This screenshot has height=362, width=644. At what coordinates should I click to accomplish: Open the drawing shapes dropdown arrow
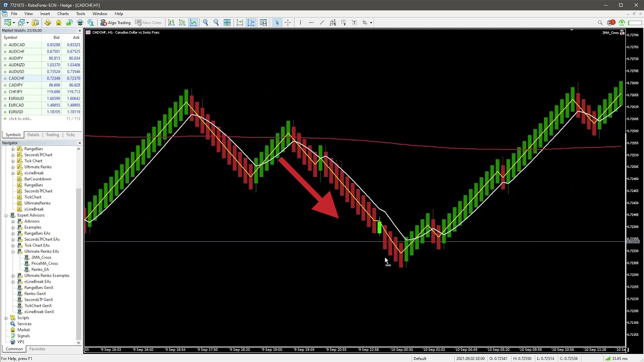click(371, 23)
